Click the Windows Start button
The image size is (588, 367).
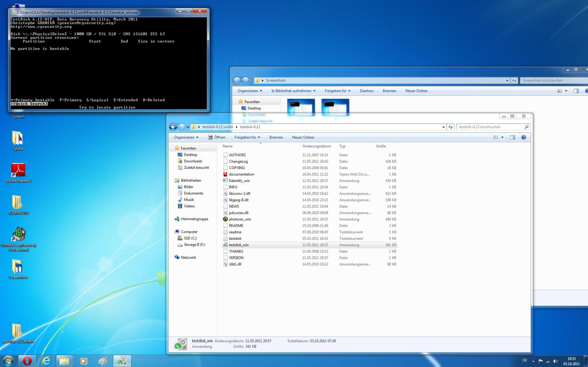click(8, 361)
